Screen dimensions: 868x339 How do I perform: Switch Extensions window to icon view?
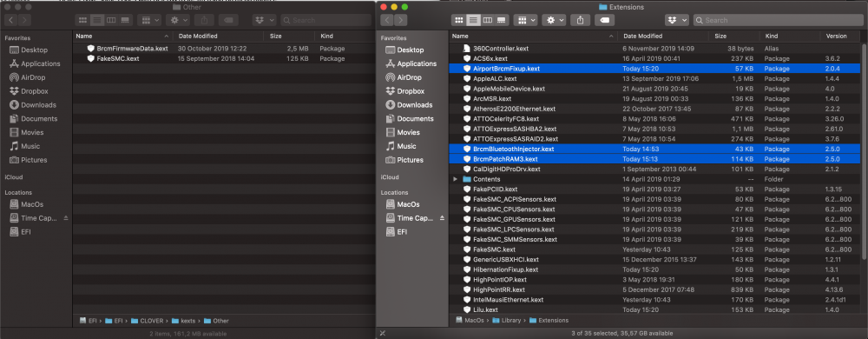[x=458, y=20]
